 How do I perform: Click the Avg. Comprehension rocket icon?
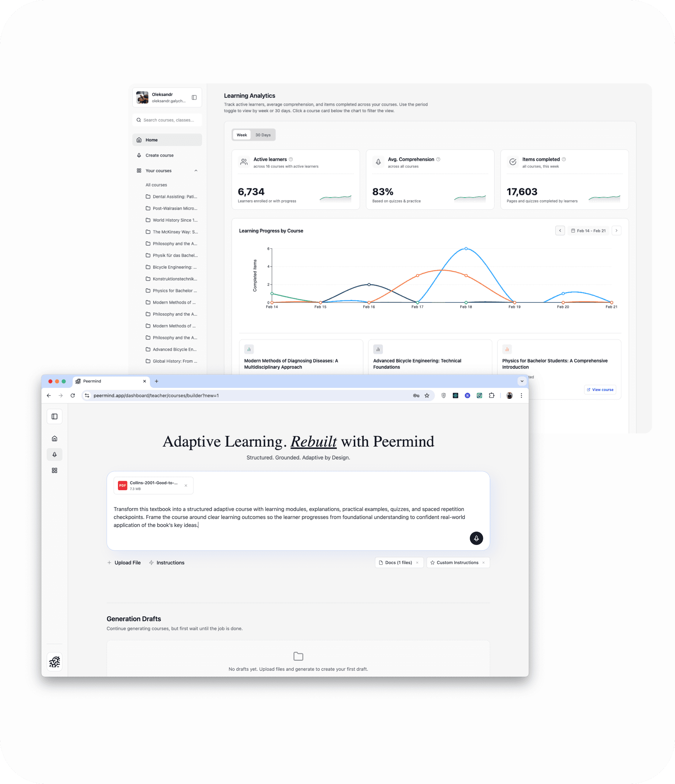(378, 162)
